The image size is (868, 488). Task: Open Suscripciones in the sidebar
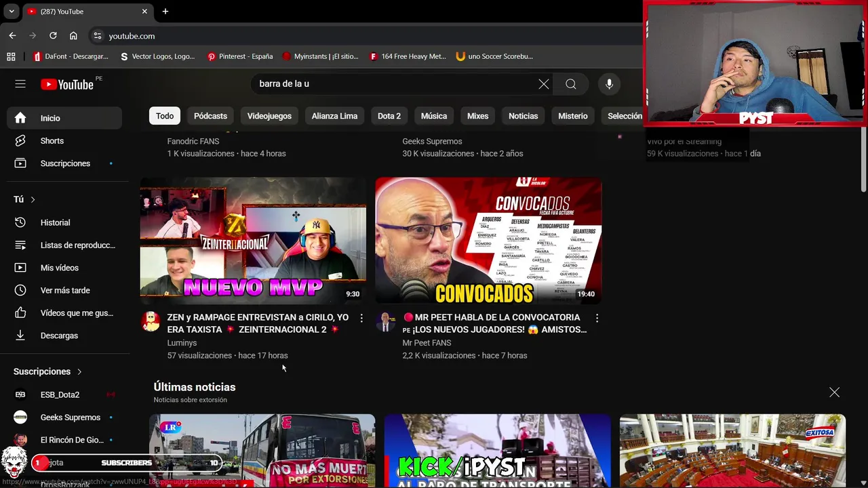pos(64,163)
